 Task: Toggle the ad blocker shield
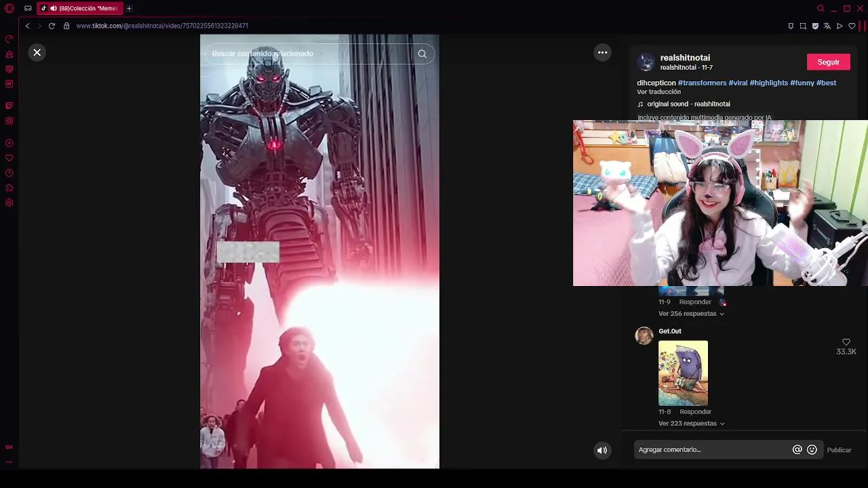pos(815,26)
